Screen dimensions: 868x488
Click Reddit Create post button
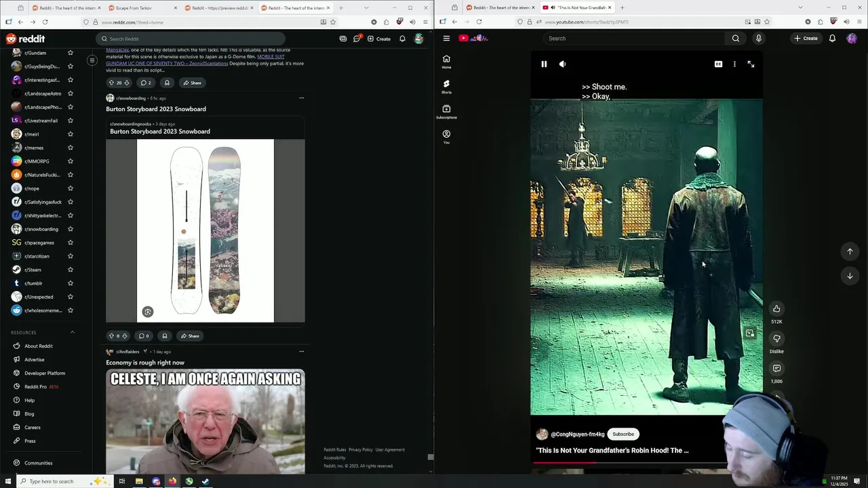pyautogui.click(x=379, y=39)
